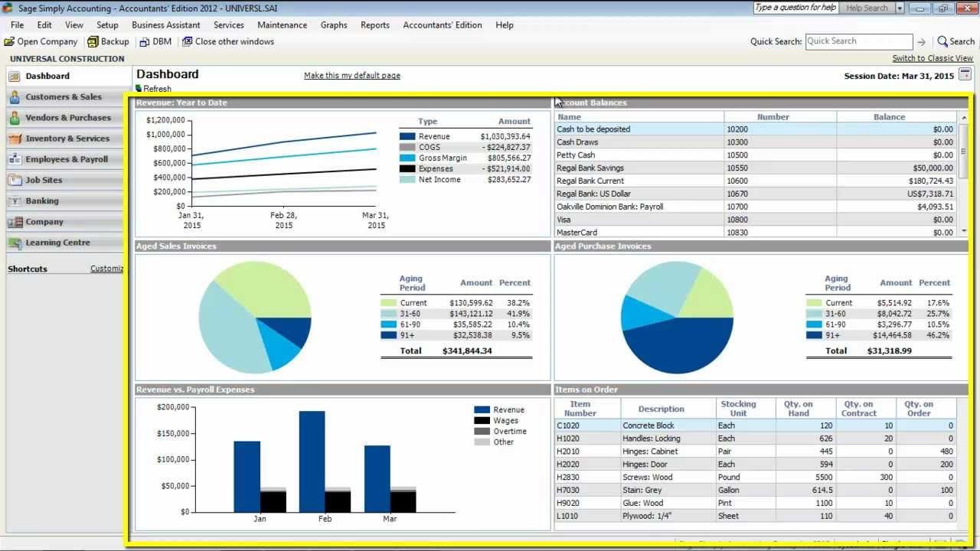The height and width of the screenshot is (551, 980).
Task: Click the Net Income legend color swatch
Action: (x=407, y=179)
